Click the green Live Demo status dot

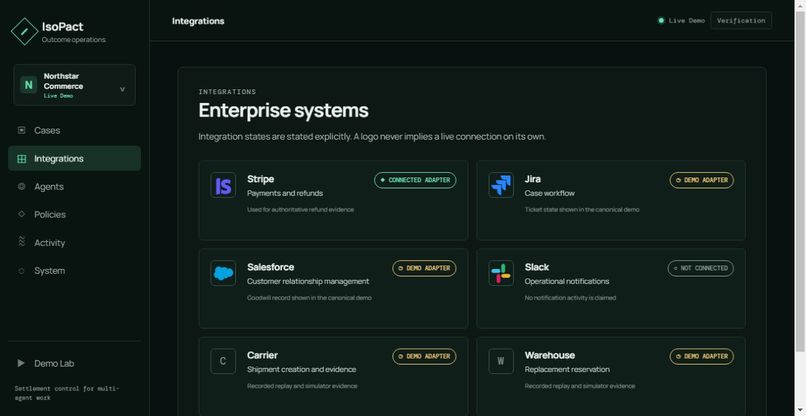(661, 21)
